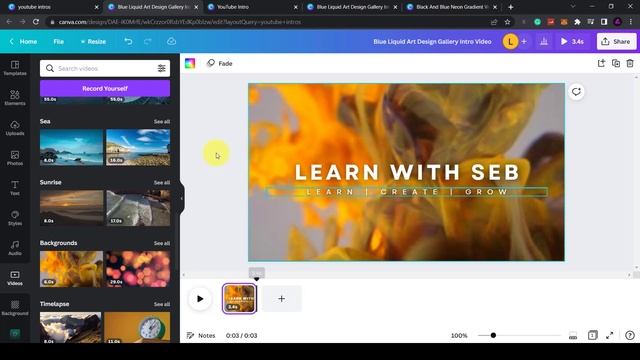Switch to the youtube intros browser tab
The width and height of the screenshot is (640, 360).
point(52,7)
